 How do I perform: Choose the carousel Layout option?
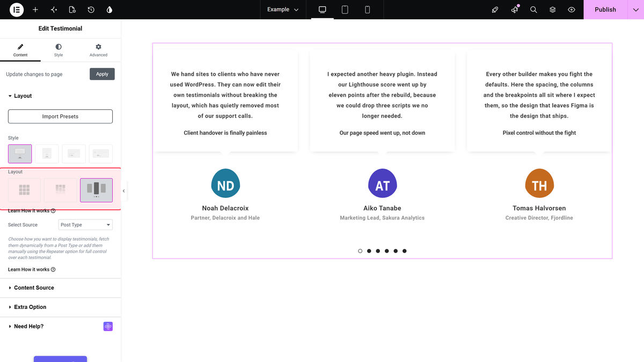(97, 190)
